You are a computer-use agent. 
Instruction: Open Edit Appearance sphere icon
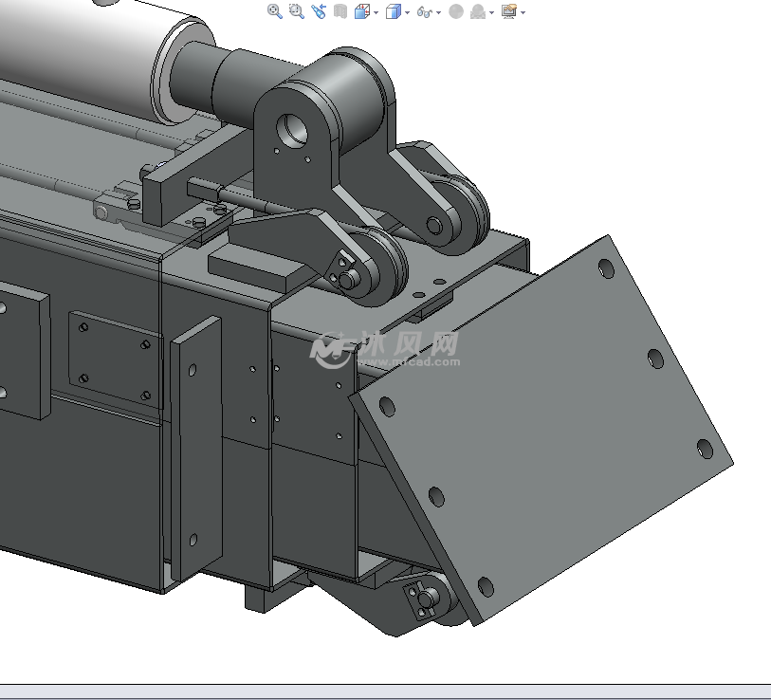[456, 11]
